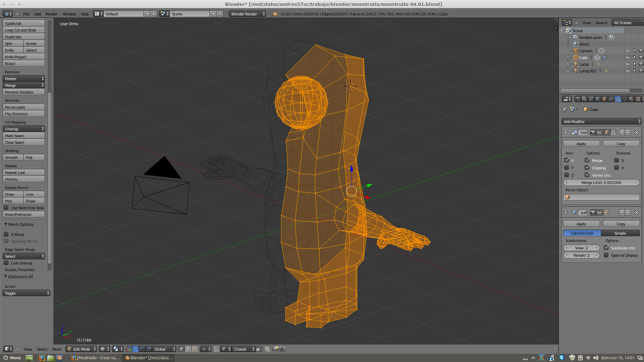Screen dimensions: 644x362
Task: Open the Render properties camera tab
Action: click(578, 99)
